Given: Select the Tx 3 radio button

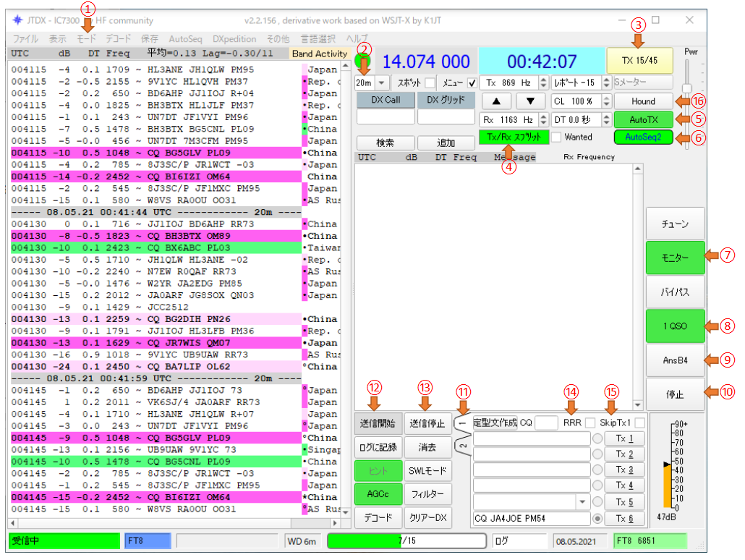Looking at the screenshot, I should pos(597,470).
